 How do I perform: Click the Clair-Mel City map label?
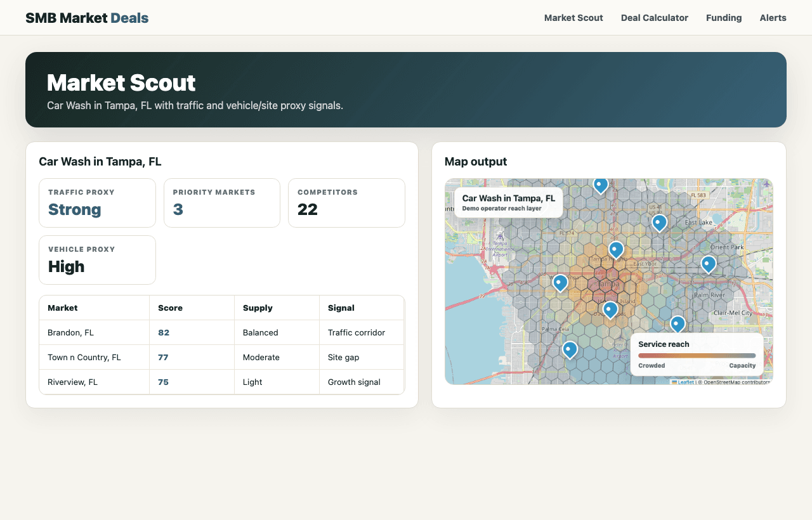click(733, 313)
